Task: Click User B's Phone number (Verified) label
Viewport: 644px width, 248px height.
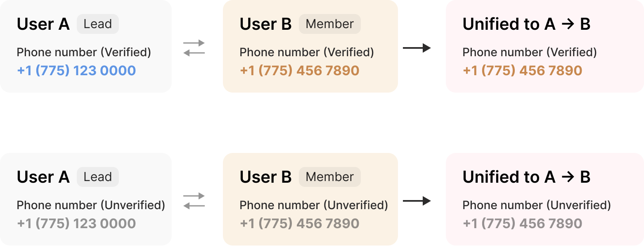Action: point(307,52)
